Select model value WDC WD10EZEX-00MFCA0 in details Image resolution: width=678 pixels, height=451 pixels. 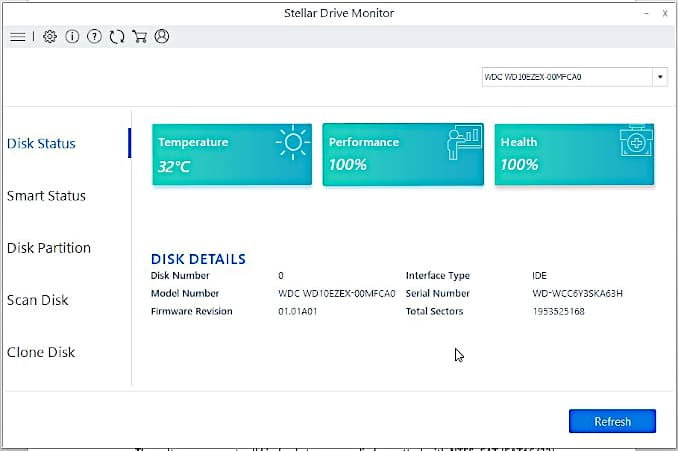tap(336, 294)
